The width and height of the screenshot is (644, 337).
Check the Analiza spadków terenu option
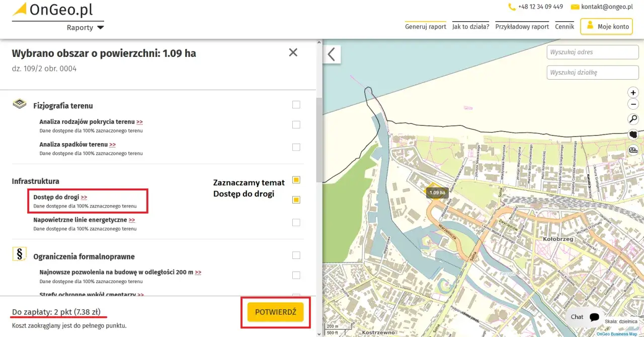coord(296,147)
